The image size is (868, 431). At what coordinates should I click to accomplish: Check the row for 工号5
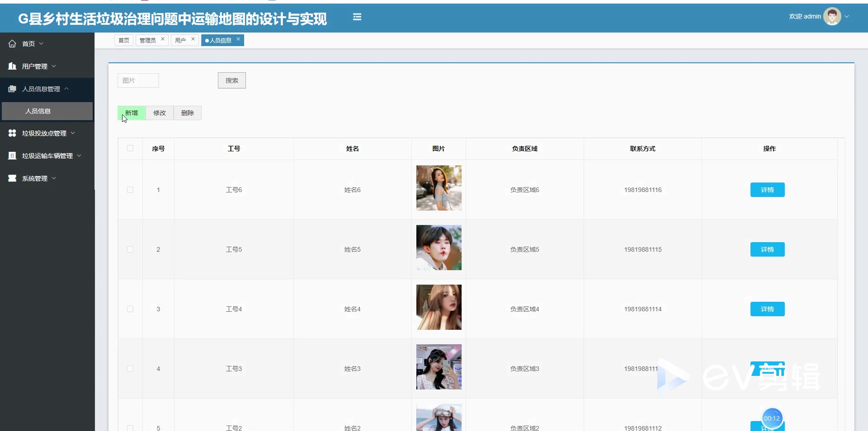(x=130, y=249)
